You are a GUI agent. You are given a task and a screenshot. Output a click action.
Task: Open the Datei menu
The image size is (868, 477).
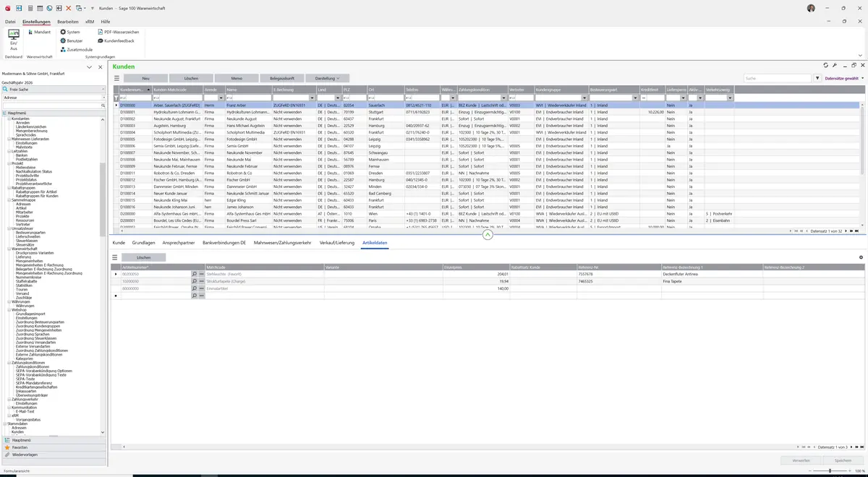[x=10, y=22]
